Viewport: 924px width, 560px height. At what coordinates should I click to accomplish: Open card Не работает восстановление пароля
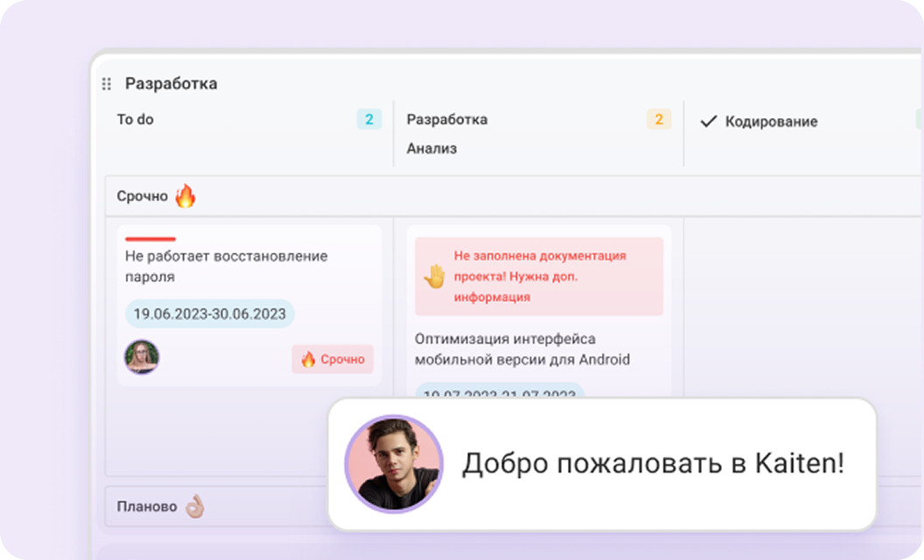(x=226, y=266)
